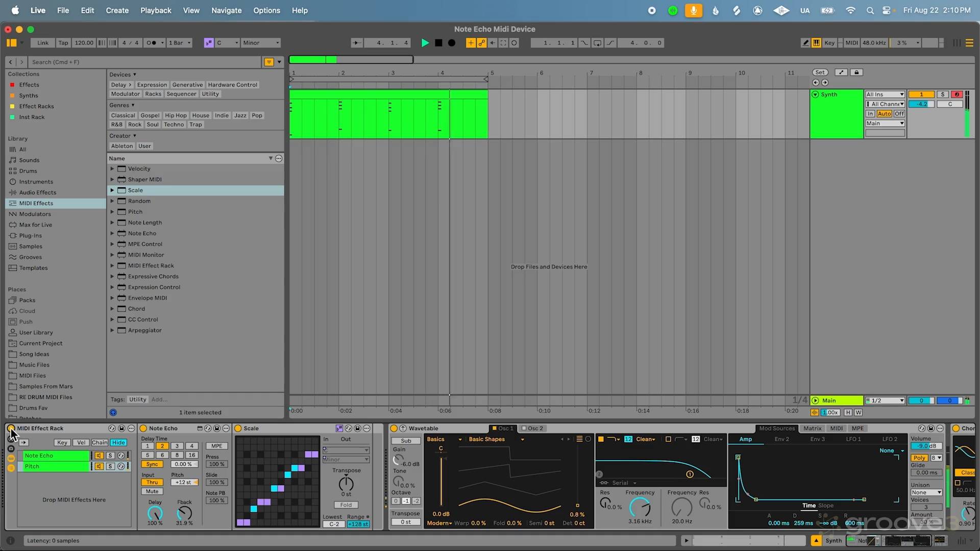The width and height of the screenshot is (980, 551).
Task: Click the Arrangement Record button
Action: click(452, 43)
